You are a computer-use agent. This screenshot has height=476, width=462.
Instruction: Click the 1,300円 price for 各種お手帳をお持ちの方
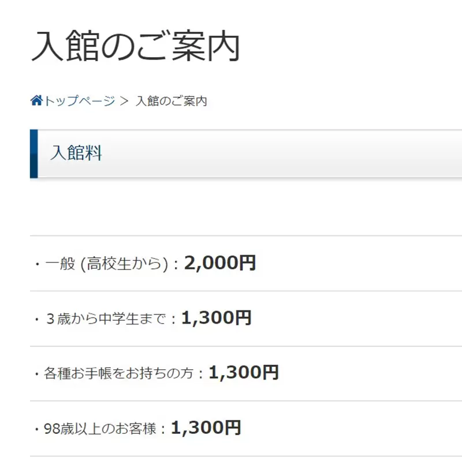243,373
